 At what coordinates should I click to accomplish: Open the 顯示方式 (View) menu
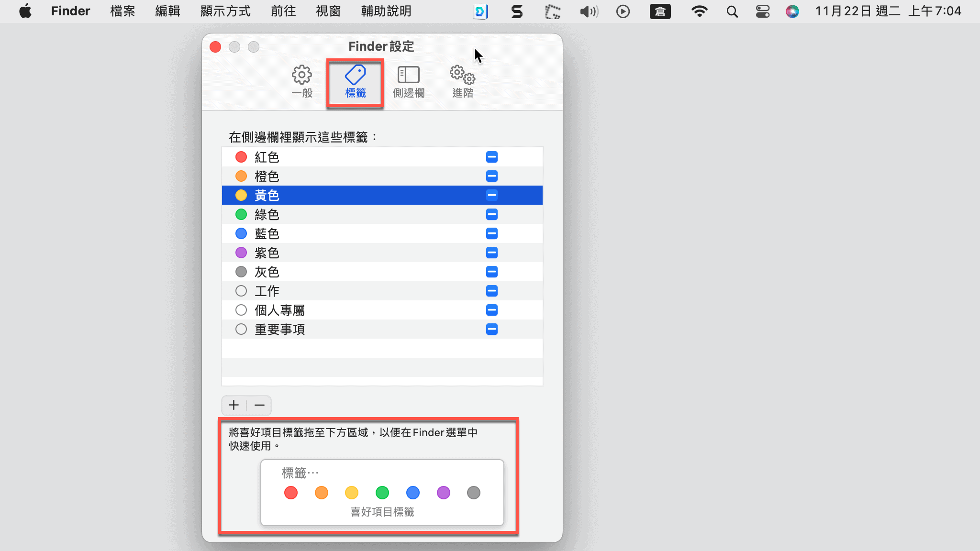(225, 11)
